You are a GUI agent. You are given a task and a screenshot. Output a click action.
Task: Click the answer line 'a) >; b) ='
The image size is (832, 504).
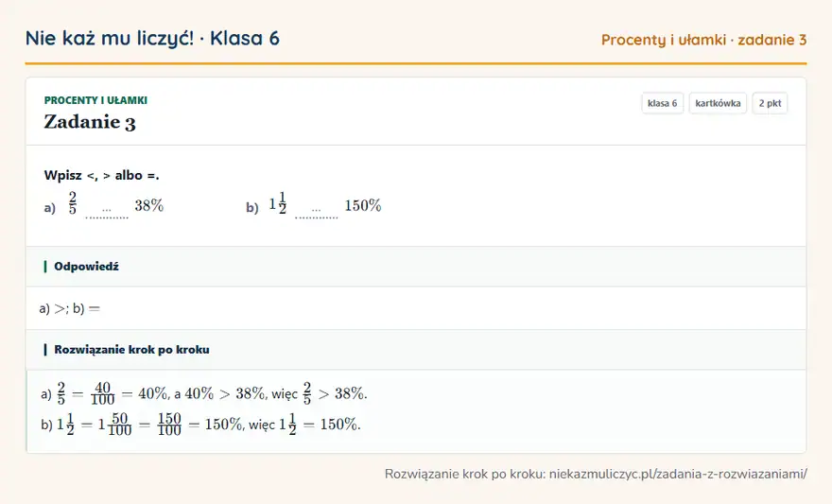70,308
